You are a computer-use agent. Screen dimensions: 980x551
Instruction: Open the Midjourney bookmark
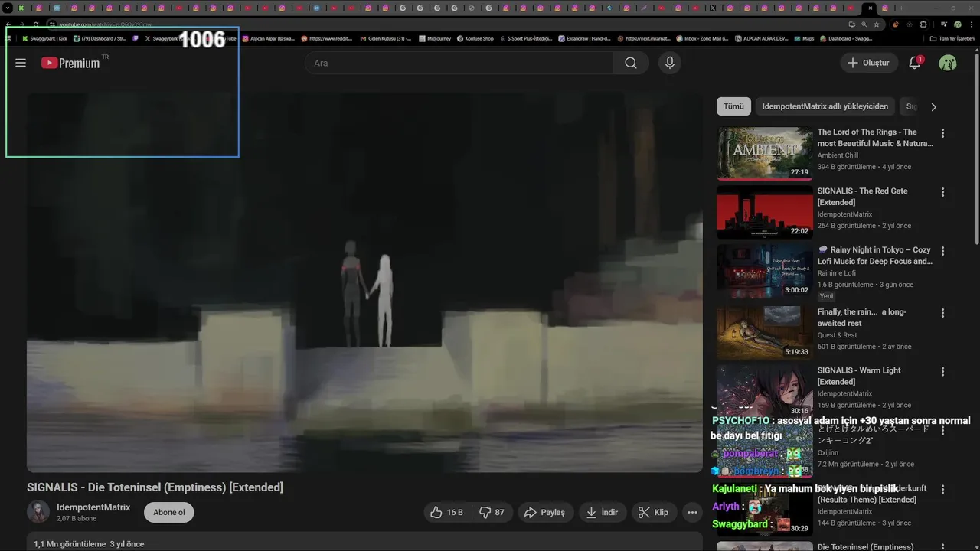(x=435, y=38)
